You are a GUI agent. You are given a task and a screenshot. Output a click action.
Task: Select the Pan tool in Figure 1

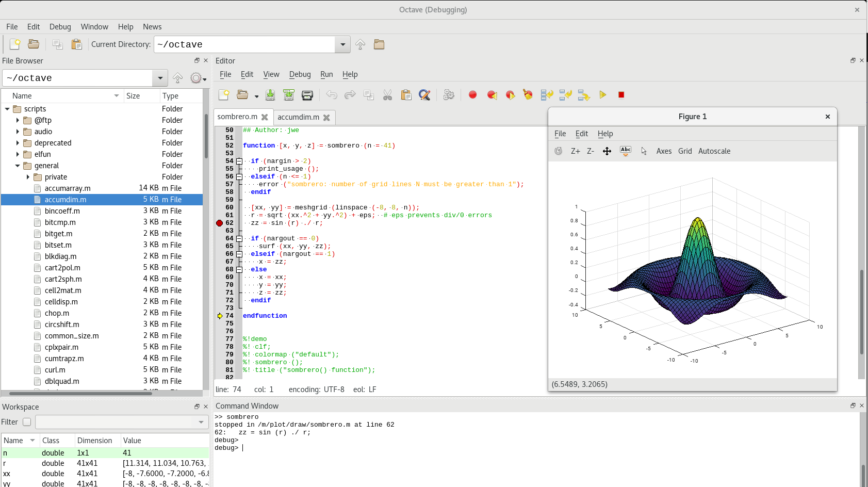pyautogui.click(x=607, y=151)
